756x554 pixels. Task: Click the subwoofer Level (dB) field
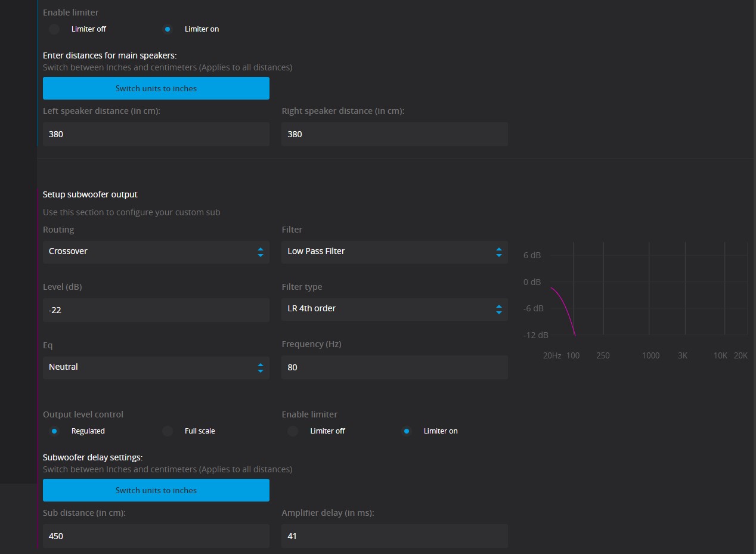(x=156, y=310)
